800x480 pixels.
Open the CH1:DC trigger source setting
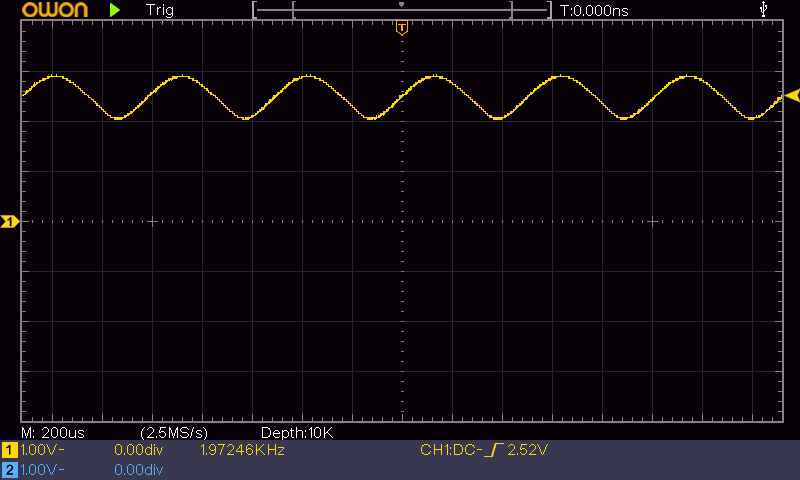coord(449,451)
